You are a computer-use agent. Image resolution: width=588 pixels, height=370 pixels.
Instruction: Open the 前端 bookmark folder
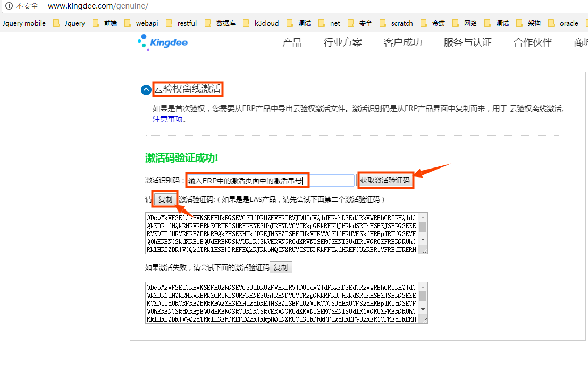pos(105,23)
